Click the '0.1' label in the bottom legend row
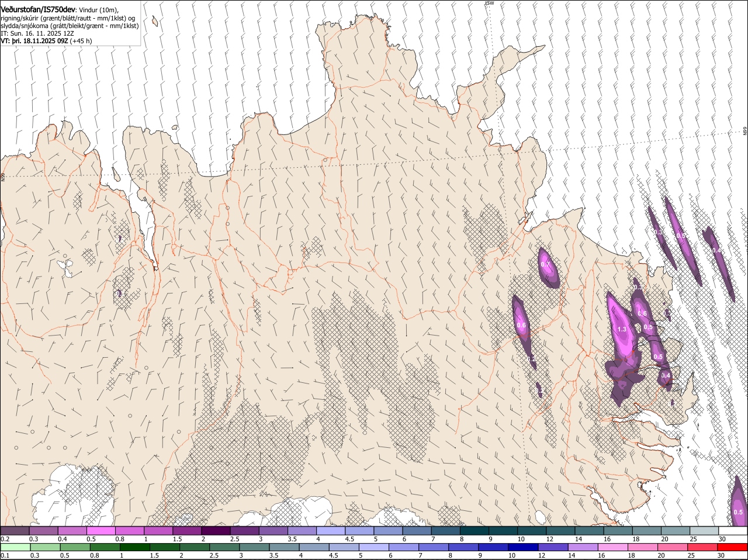The image size is (748, 560). pyautogui.click(x=5, y=555)
